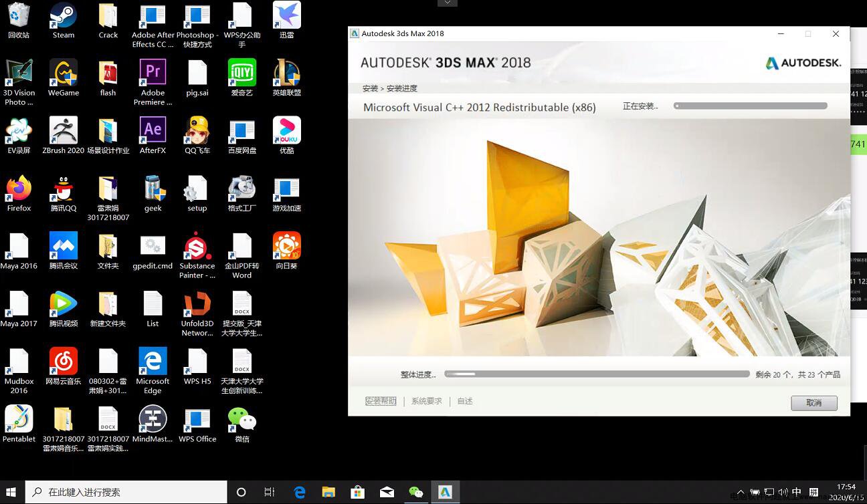The image size is (867, 504).
Task: Launch 英雄联盟 from the desktop
Action: pyautogui.click(x=287, y=78)
